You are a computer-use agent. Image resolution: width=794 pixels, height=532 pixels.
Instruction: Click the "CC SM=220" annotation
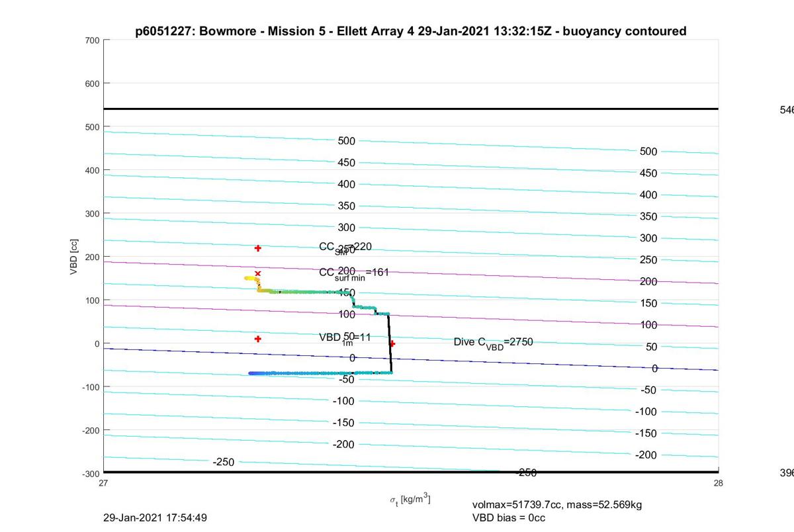345,247
